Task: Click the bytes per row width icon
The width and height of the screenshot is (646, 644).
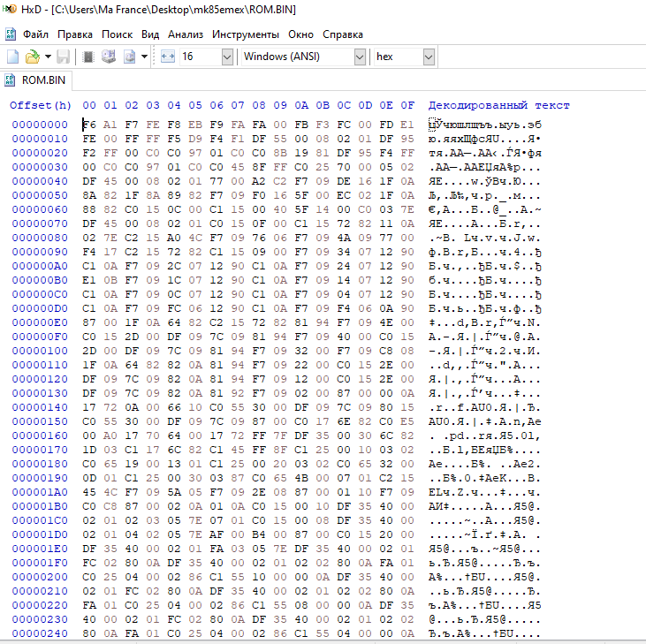Action: click(x=168, y=57)
